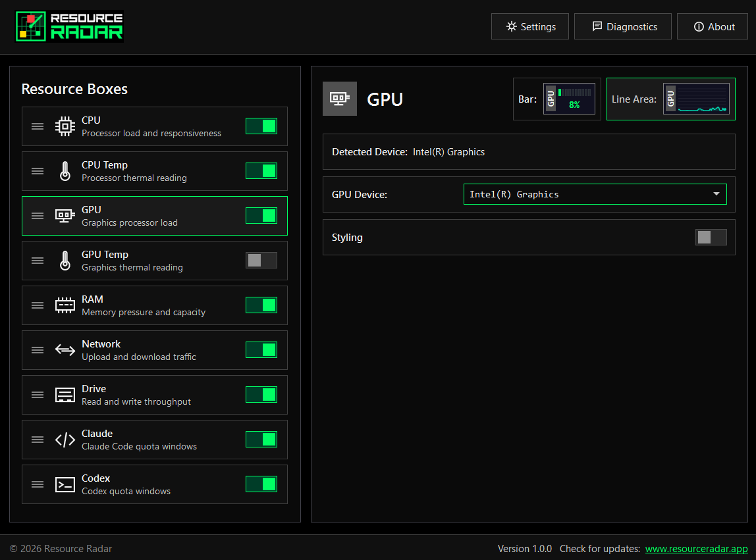Click the Resource Boxes heading

74,89
